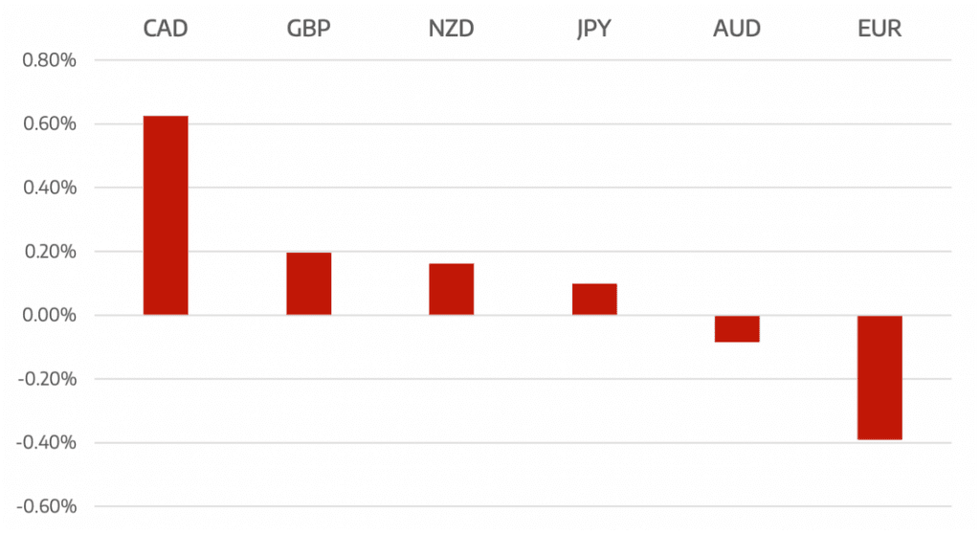The height and width of the screenshot is (534, 980).
Task: Click the small negative AUD bar
Action: coord(736,328)
